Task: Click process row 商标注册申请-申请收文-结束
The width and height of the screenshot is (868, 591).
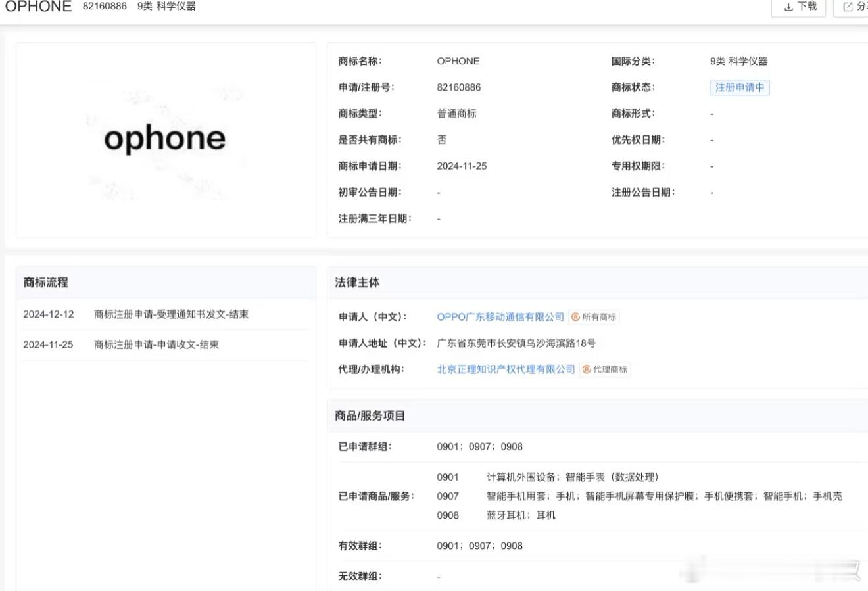Action: pos(157,344)
